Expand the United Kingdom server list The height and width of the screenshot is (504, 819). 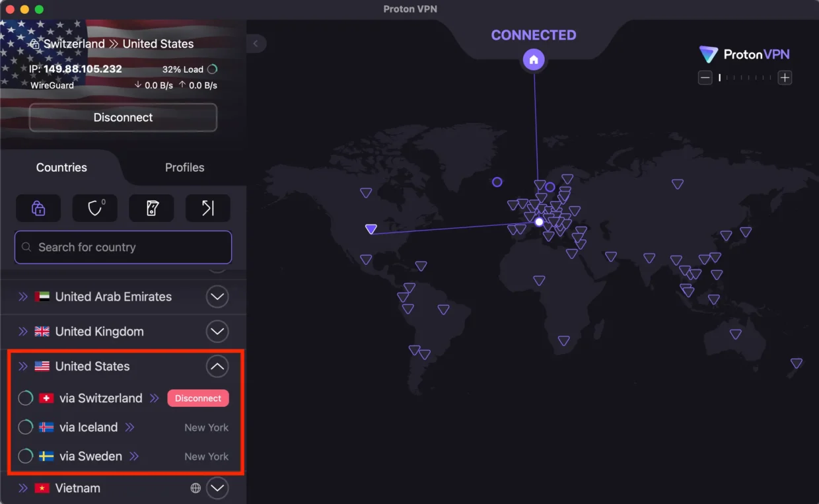[x=217, y=332]
